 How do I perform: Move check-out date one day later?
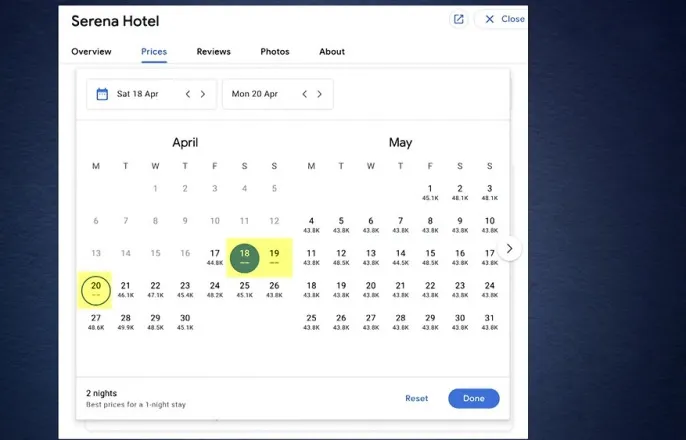tap(319, 94)
